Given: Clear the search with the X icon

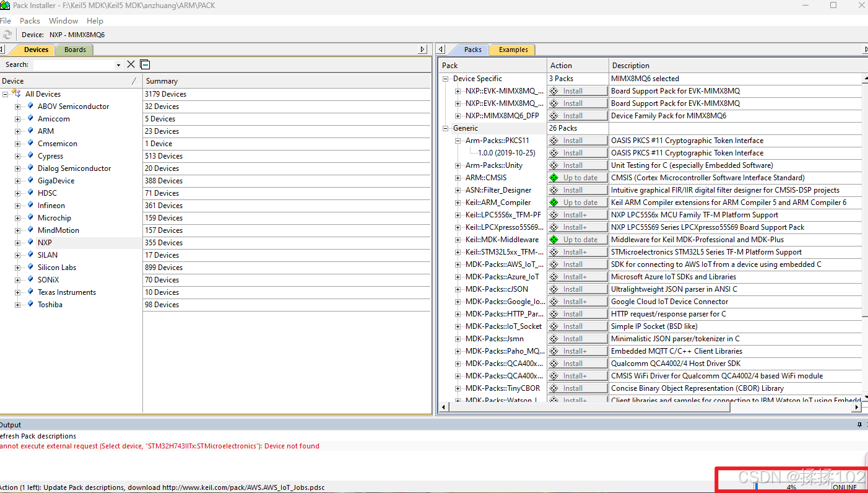Looking at the screenshot, I should tap(131, 64).
